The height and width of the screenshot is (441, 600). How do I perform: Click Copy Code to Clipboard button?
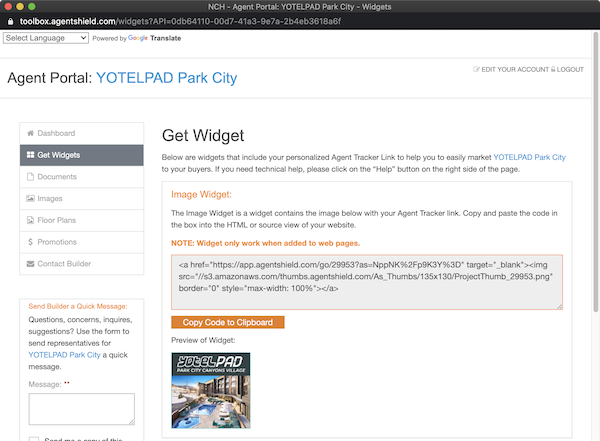pyautogui.click(x=228, y=322)
